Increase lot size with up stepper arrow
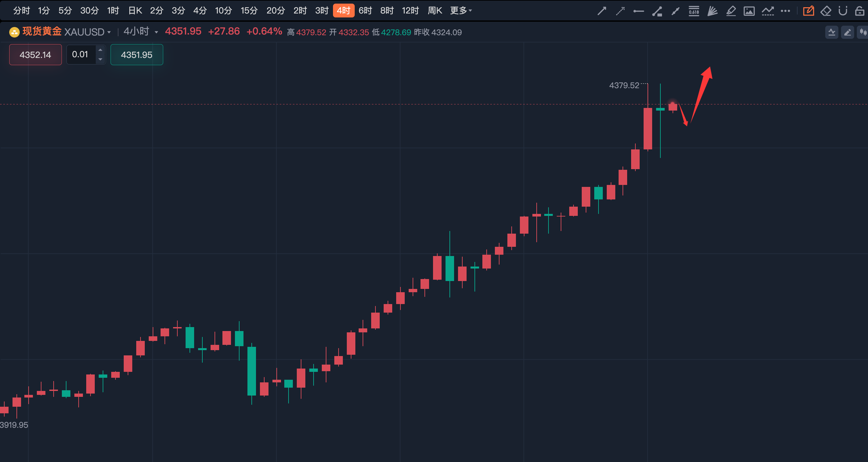 click(100, 50)
